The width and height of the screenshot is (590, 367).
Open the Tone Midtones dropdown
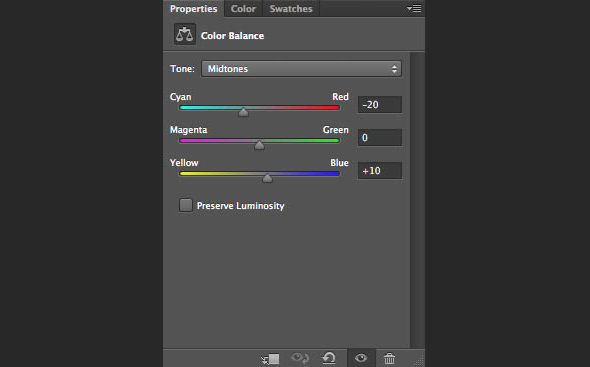[301, 69]
